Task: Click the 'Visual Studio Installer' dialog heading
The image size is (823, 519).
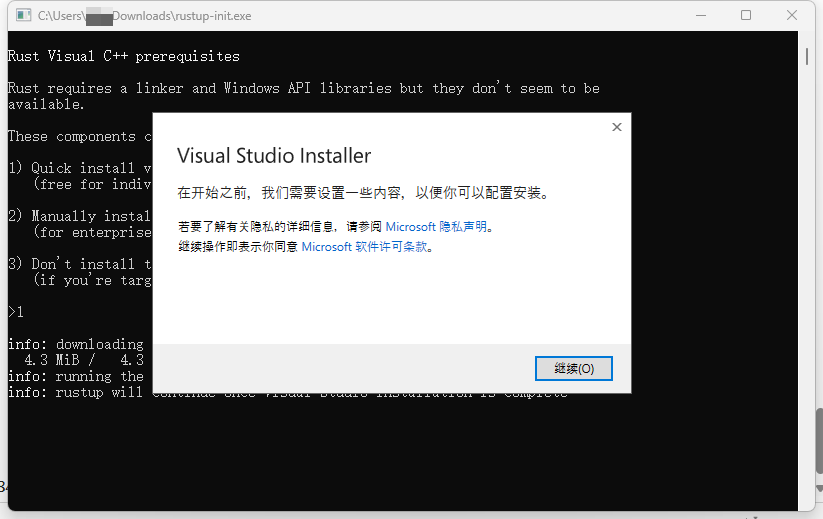Action: click(x=274, y=156)
